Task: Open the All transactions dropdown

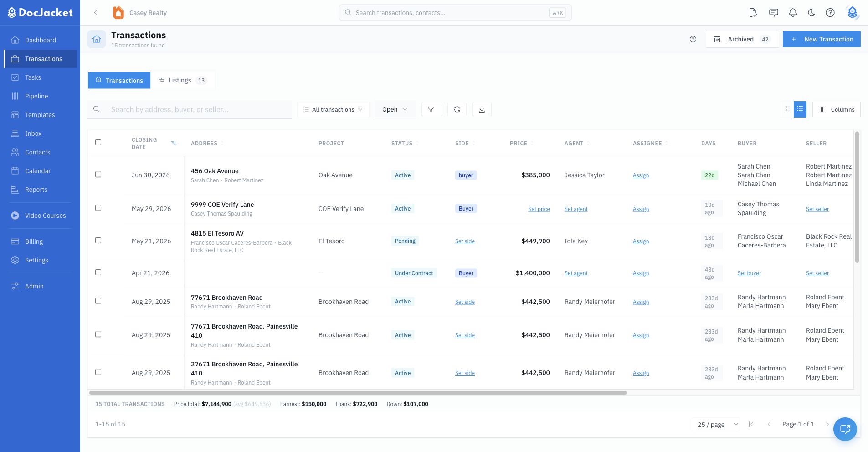Action: [333, 109]
